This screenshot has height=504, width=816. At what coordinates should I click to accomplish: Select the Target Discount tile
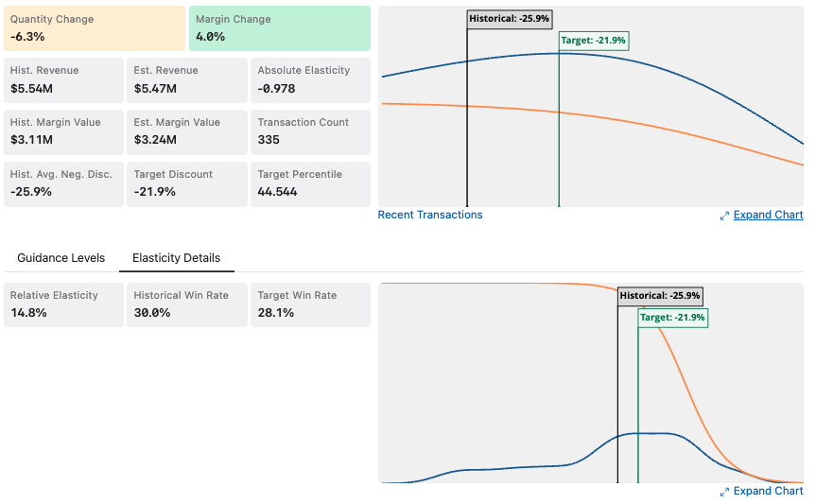(x=187, y=183)
